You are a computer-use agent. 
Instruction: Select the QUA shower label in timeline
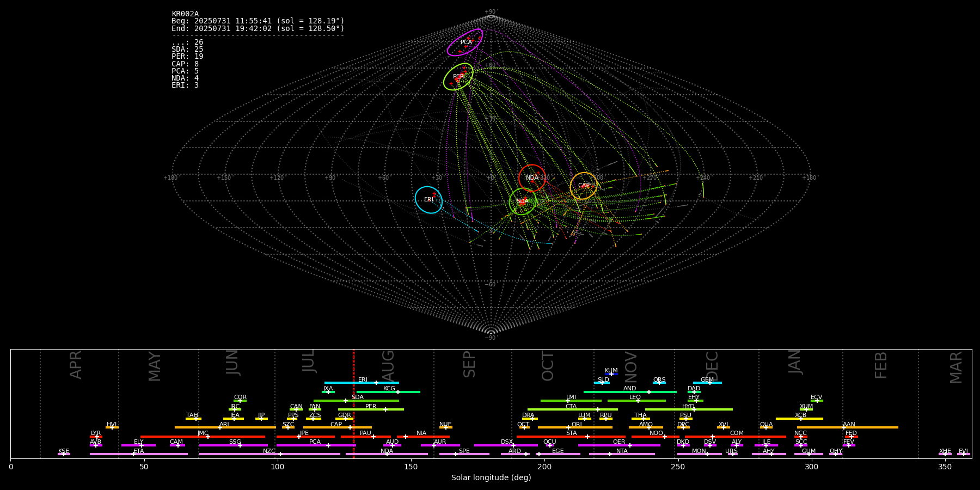(766, 425)
